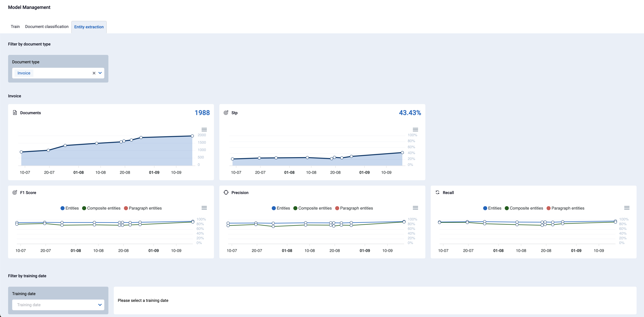Click the 'Filter by training date' heading
Viewport: 644px width, 317px height.
(x=27, y=276)
